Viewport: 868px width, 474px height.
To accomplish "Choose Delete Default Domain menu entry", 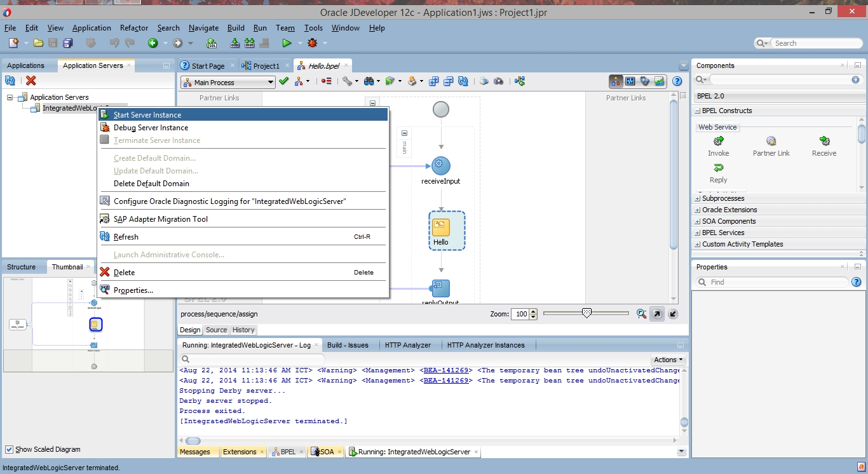I will 243,184.
